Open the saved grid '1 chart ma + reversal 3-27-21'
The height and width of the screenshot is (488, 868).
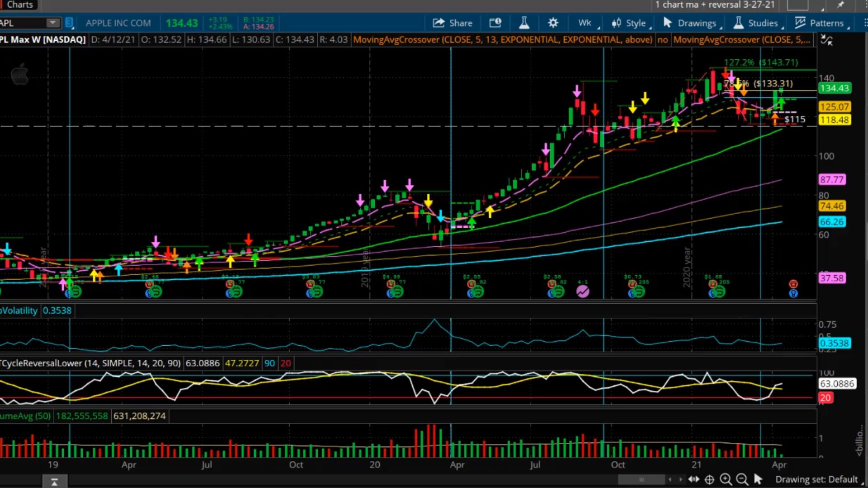click(x=715, y=5)
